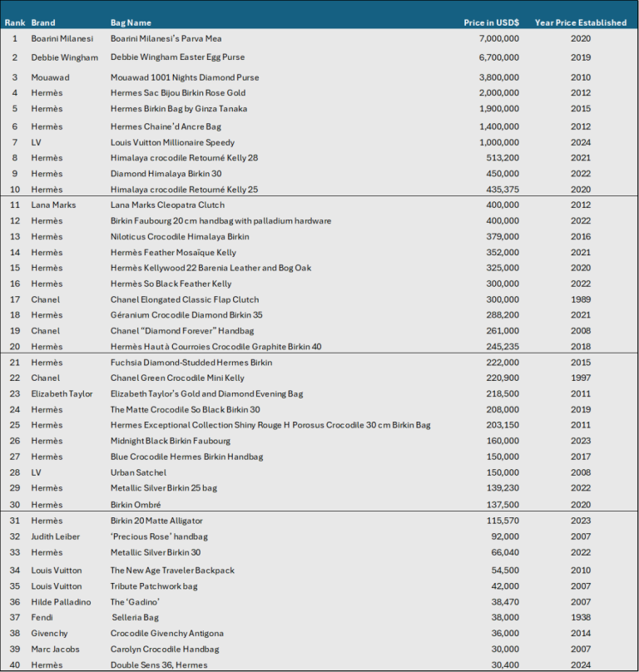Click Géranium Crocodile Diamond Birkin 35

point(186,315)
